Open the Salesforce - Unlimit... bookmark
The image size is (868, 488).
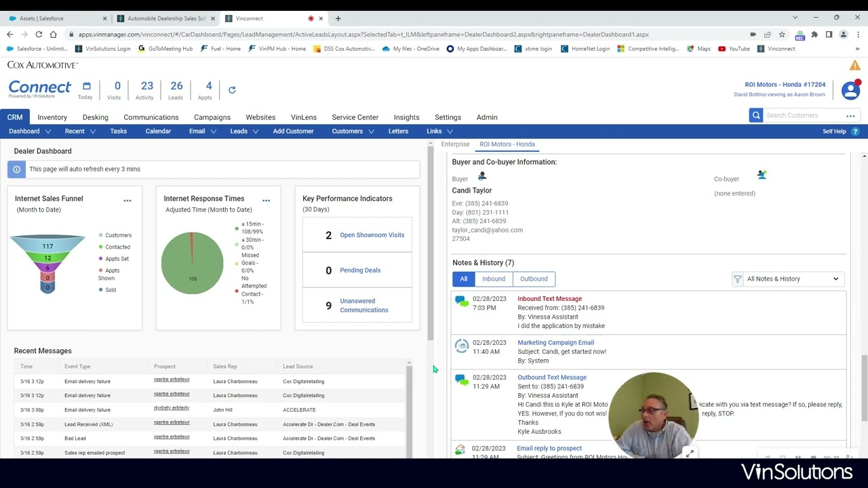click(37, 49)
